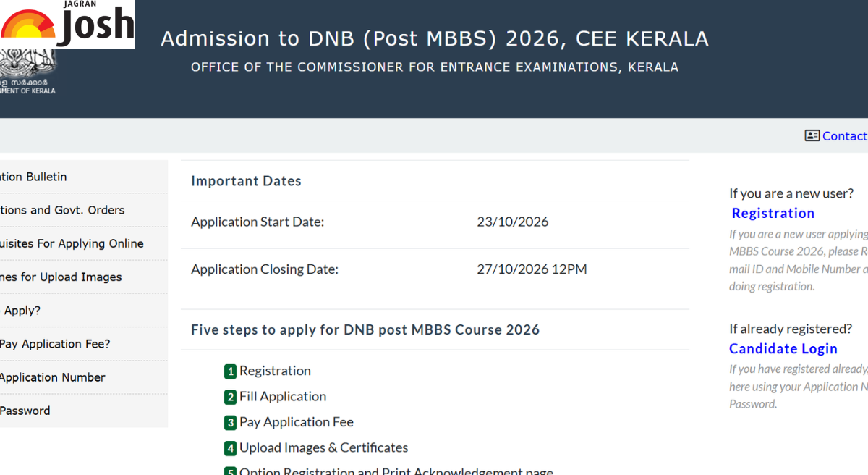Screen dimensions: 868x475
Task: Select the Govt. Orders sidebar item
Action: (84, 210)
